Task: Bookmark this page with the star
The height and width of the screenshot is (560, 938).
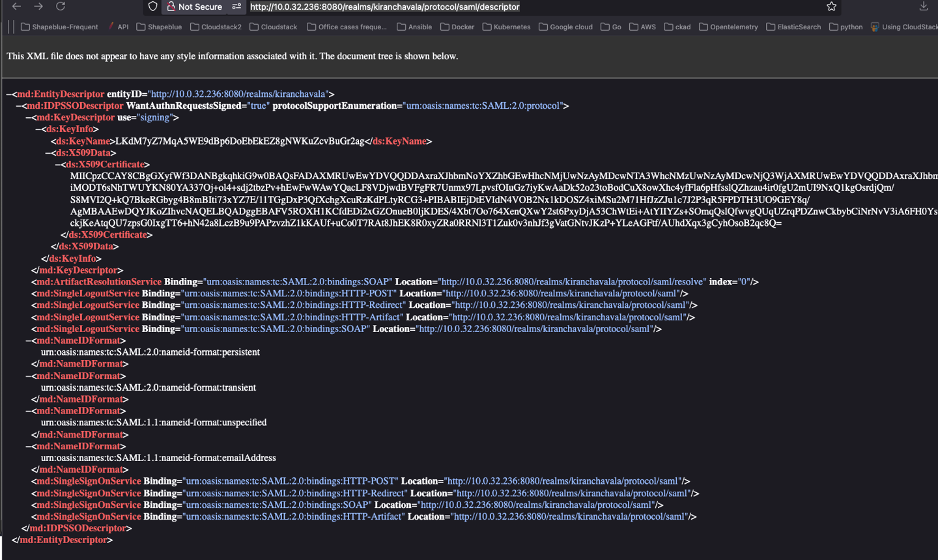Action: tap(831, 7)
